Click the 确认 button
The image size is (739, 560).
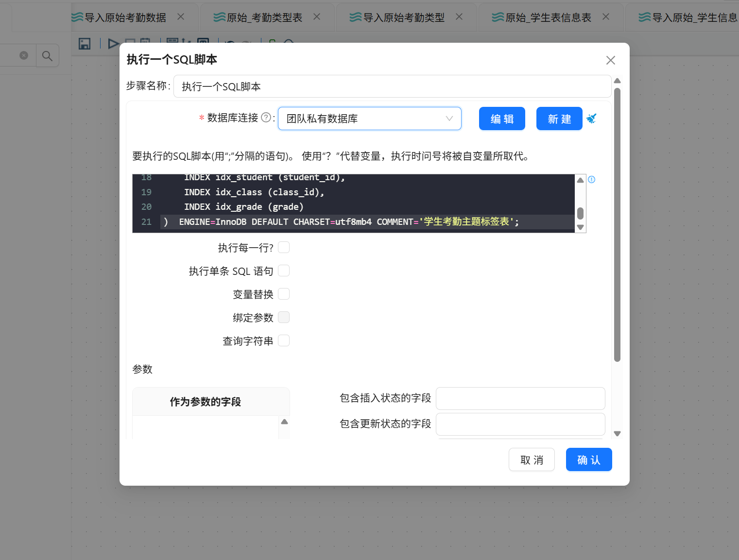[589, 459]
